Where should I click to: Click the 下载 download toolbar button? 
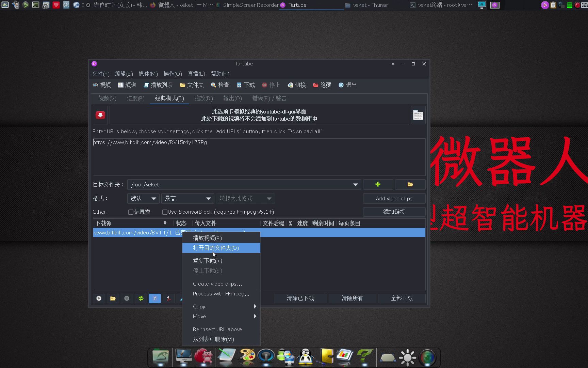[246, 85]
